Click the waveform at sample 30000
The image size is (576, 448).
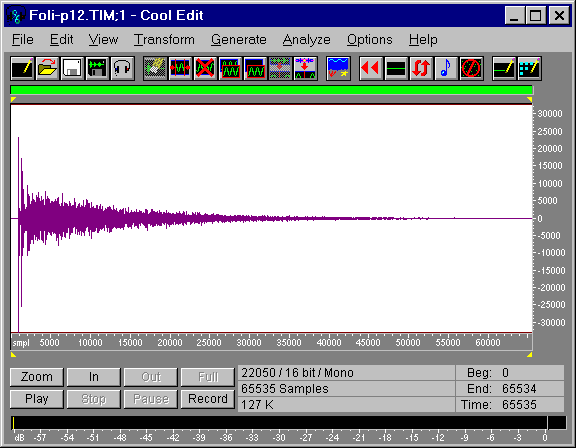(x=249, y=219)
